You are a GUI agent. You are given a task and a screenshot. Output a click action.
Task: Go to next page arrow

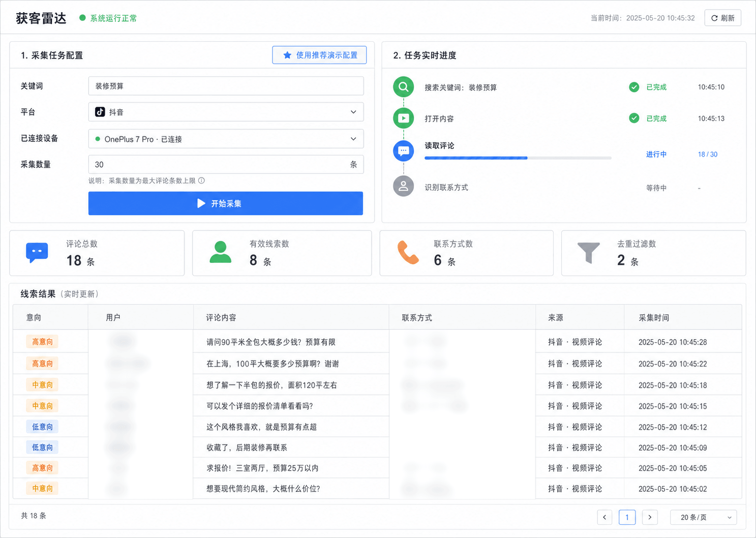[x=650, y=517]
